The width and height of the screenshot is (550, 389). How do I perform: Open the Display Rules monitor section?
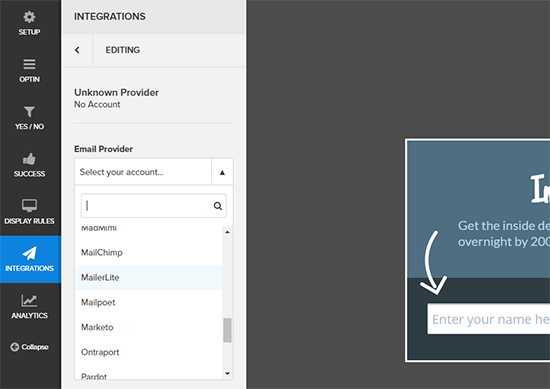pyautogui.click(x=29, y=212)
